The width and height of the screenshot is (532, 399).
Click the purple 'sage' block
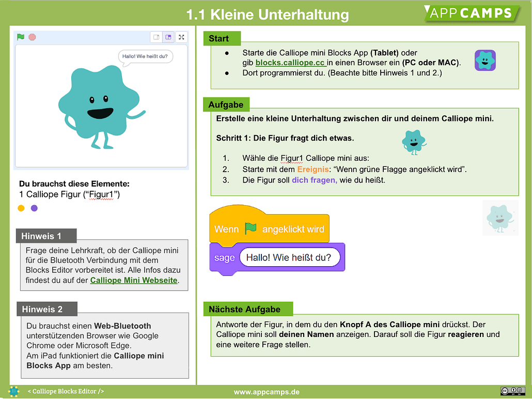[x=224, y=257]
